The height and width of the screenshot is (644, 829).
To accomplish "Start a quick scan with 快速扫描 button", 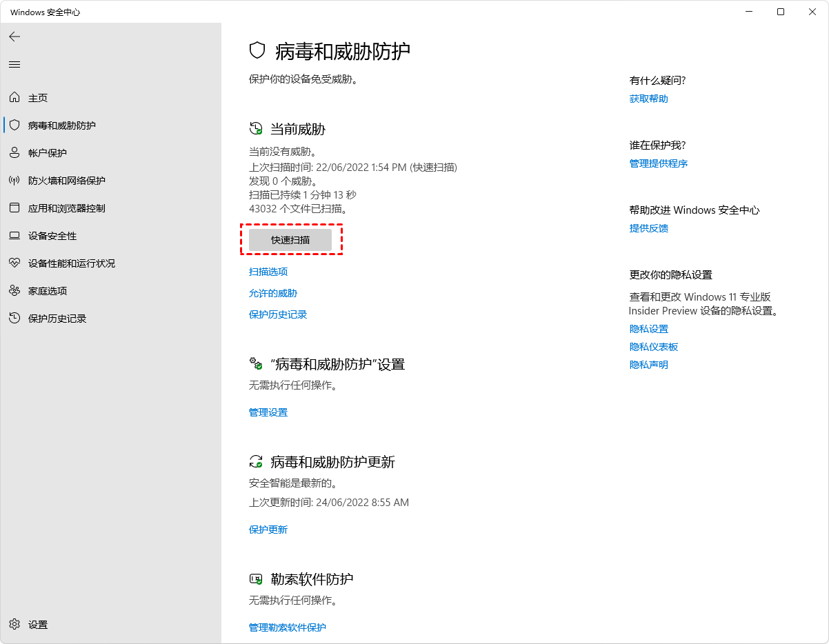I will 290,240.
